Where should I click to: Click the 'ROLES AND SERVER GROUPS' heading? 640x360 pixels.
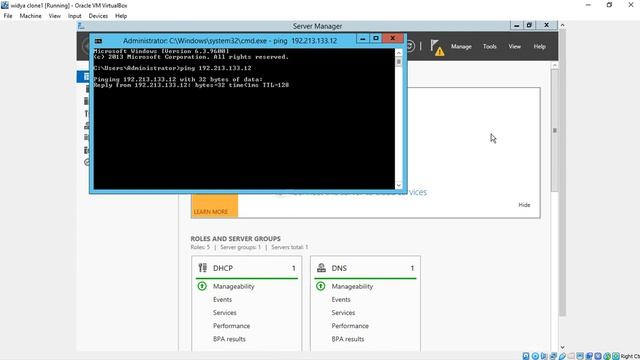(236, 238)
